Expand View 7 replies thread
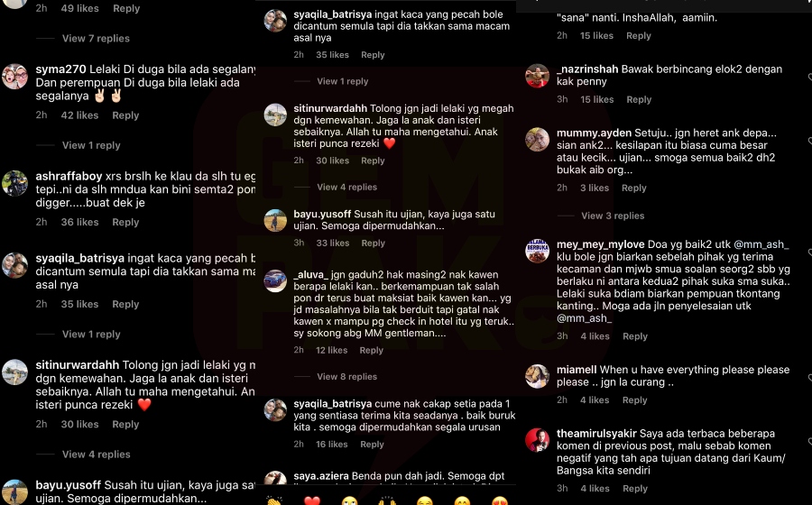This screenshot has height=505, width=812. pyautogui.click(x=96, y=38)
